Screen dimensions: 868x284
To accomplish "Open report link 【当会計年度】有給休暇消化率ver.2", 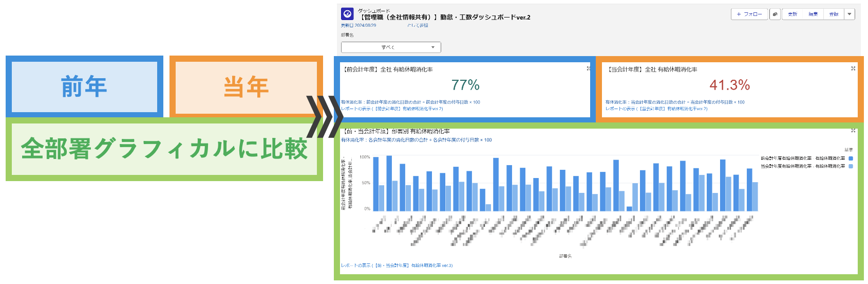I will coord(656,109).
